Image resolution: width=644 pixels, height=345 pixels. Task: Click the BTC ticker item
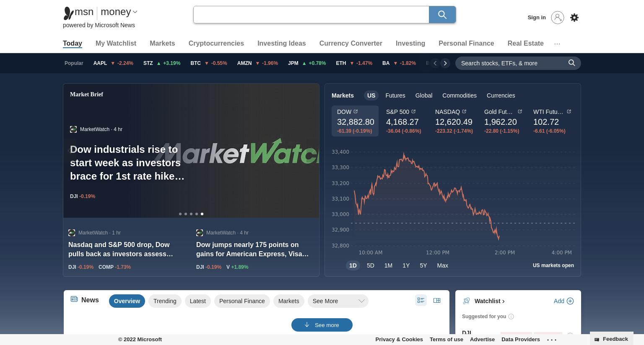point(209,63)
